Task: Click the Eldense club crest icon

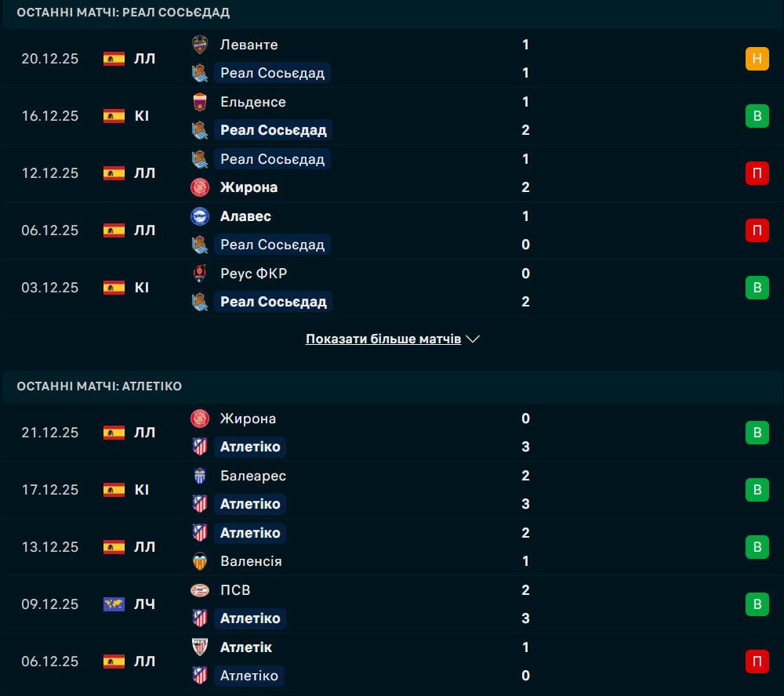Action: [200, 102]
